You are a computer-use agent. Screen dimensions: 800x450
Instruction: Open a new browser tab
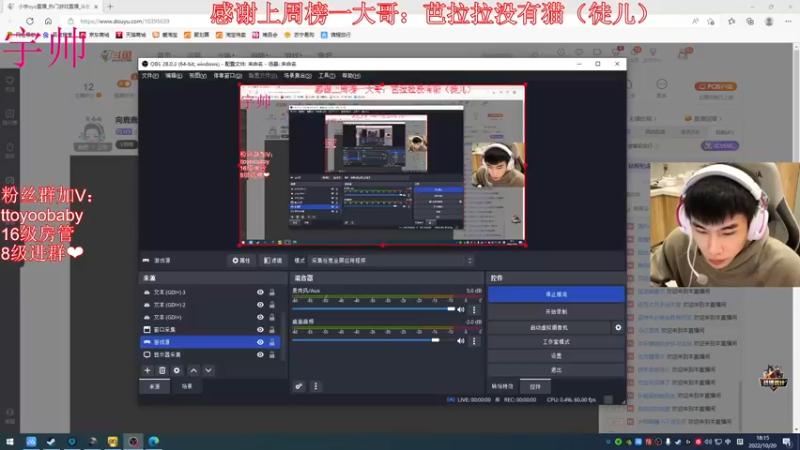click(110, 7)
